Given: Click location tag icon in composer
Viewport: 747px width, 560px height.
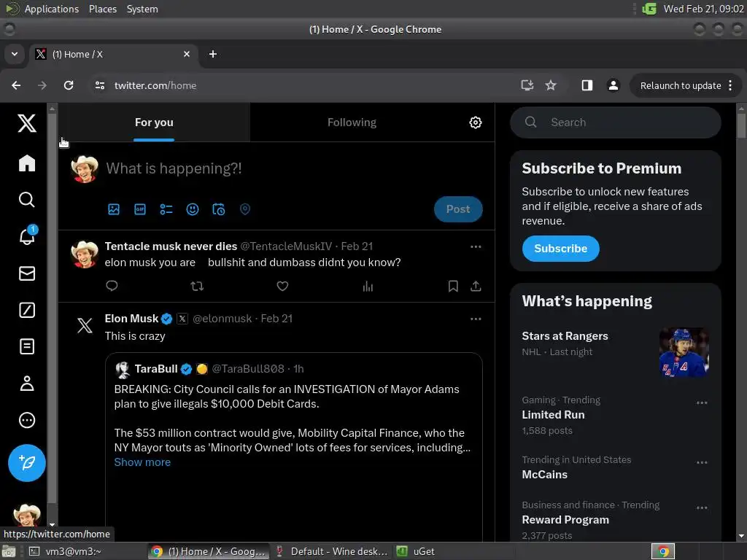Looking at the screenshot, I should (245, 209).
